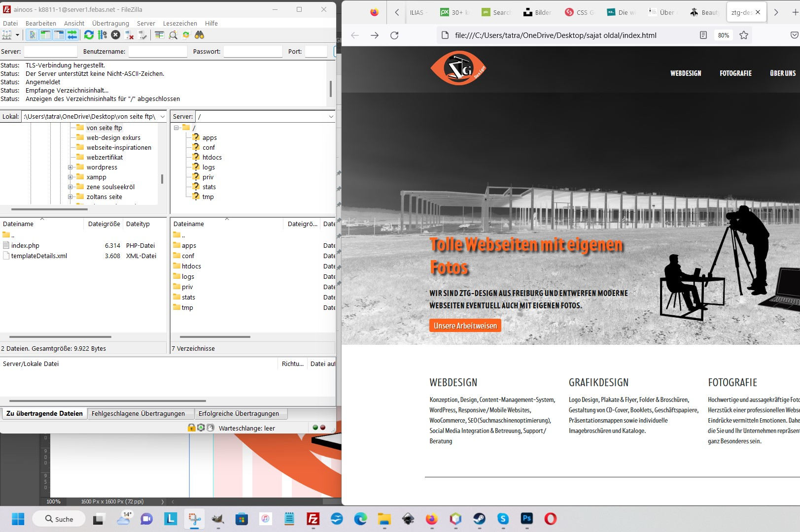Select the logs folder in remote list
Screen dimensions: 800x532
click(188, 276)
